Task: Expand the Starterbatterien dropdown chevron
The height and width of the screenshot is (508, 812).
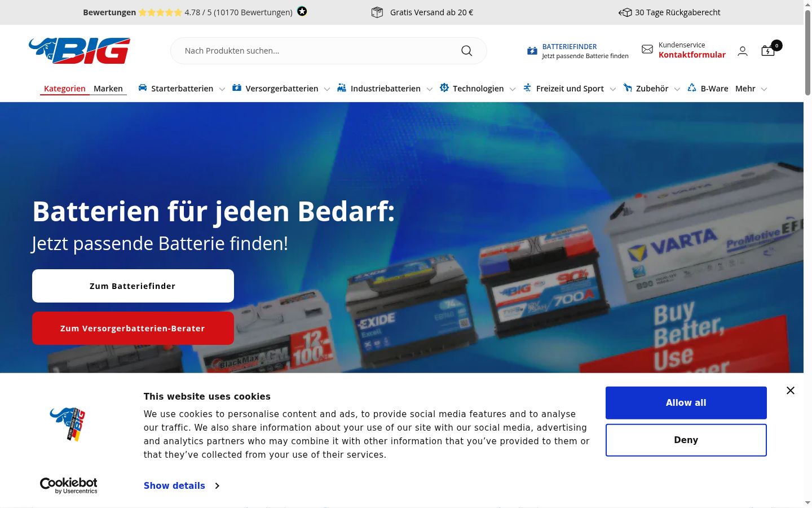Action: pyautogui.click(x=222, y=89)
